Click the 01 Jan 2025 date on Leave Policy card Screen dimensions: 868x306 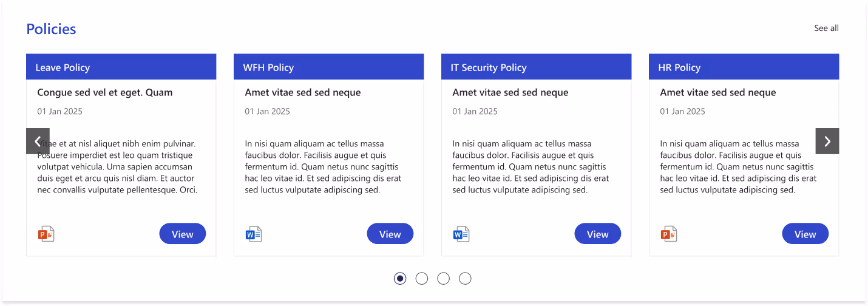(x=60, y=111)
